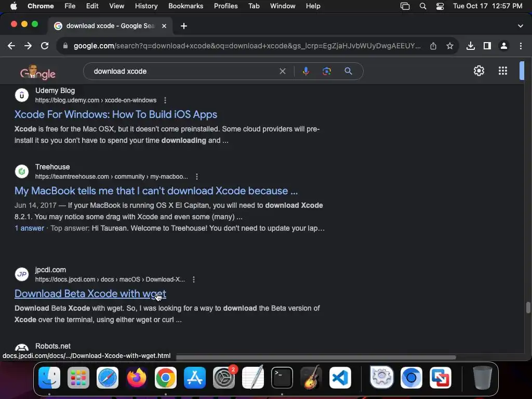Open Download Beta Xcode with wget link
Image resolution: width=532 pixels, height=399 pixels.
point(90,294)
